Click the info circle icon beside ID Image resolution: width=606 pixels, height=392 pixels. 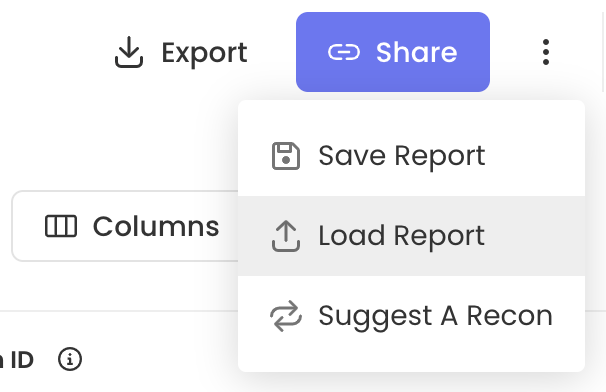(70, 359)
